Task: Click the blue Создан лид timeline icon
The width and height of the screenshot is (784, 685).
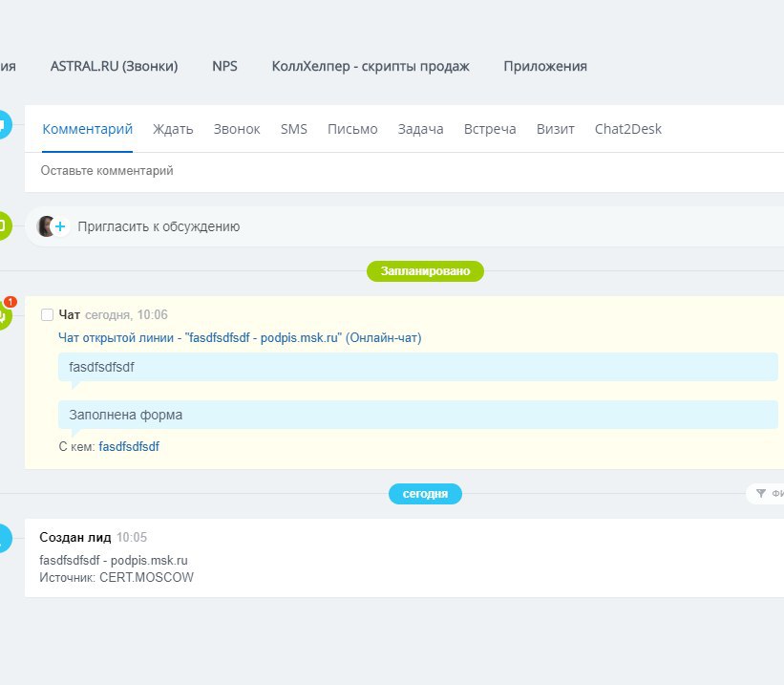Action: [x=4, y=539]
